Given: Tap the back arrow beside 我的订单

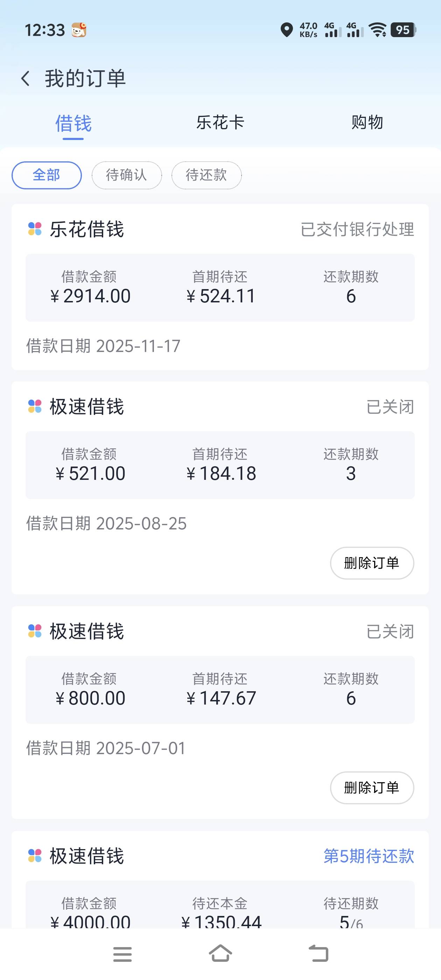Looking at the screenshot, I should pyautogui.click(x=26, y=79).
